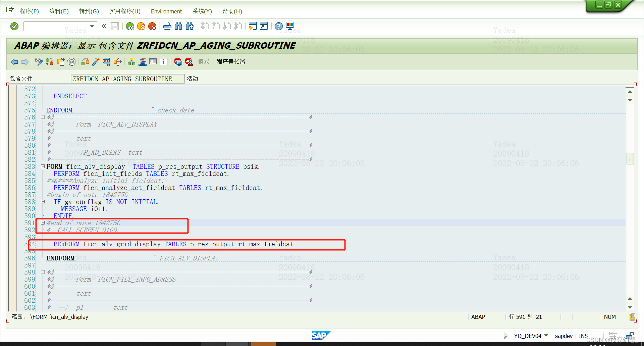Screen dimensions: 644x346
Task: Collapse the FORM ficn_alv_display code block
Action: (x=43, y=166)
